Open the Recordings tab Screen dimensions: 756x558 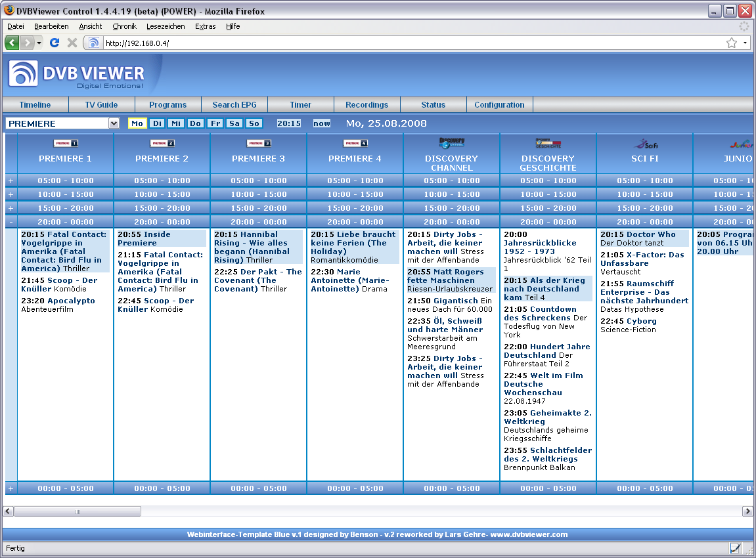(367, 105)
